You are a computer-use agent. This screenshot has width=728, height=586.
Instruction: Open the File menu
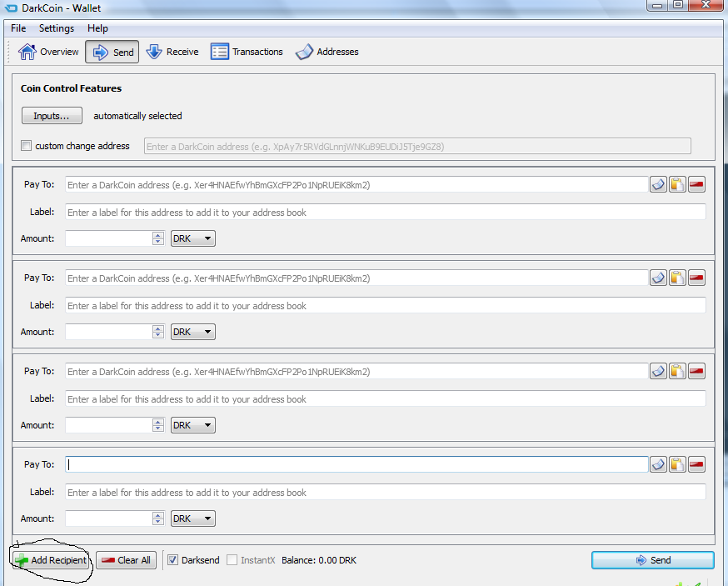18,28
